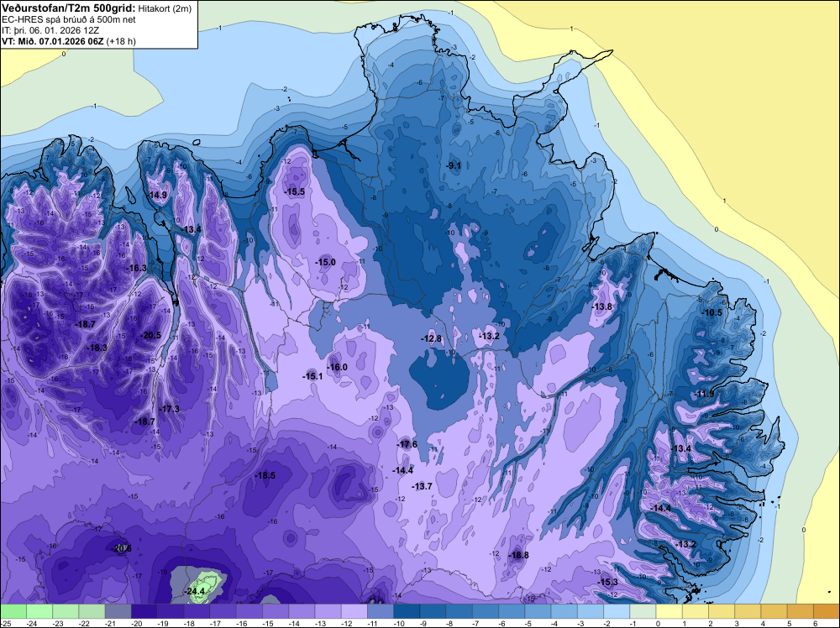Viewport: 840px width, 628px height.
Task: Click legend swatch between -15 and -14
Action: click(x=276, y=611)
